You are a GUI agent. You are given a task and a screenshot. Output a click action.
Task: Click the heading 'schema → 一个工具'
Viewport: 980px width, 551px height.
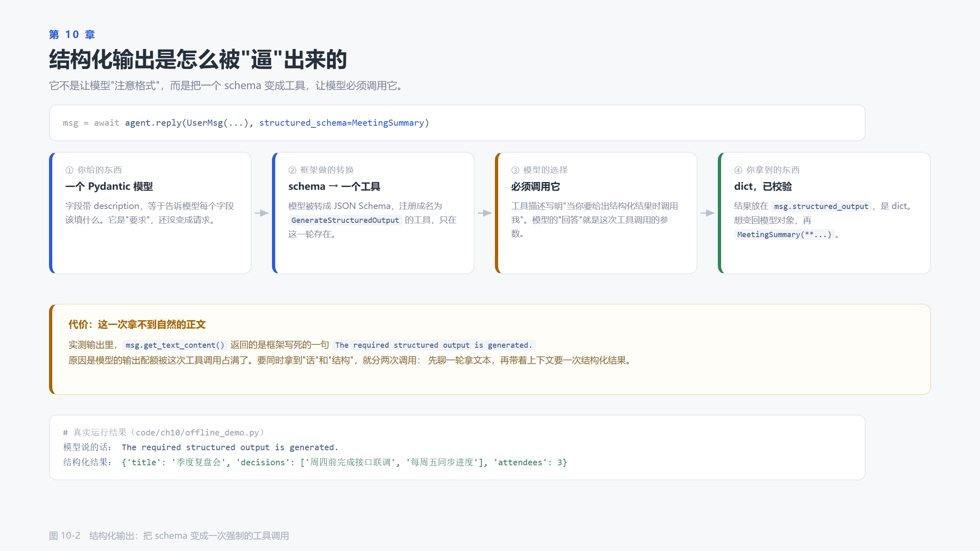pyautogui.click(x=334, y=187)
